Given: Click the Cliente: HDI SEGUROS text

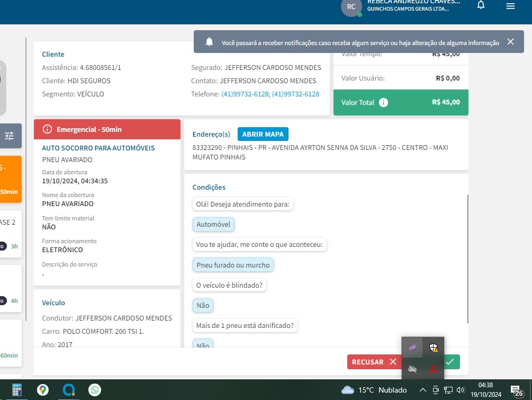Looking at the screenshot, I should (x=76, y=81).
